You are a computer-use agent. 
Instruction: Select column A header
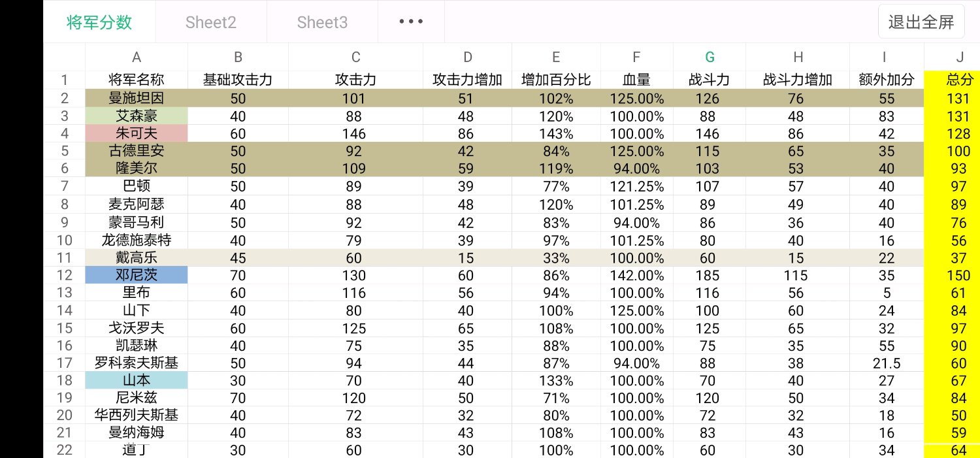(137, 57)
